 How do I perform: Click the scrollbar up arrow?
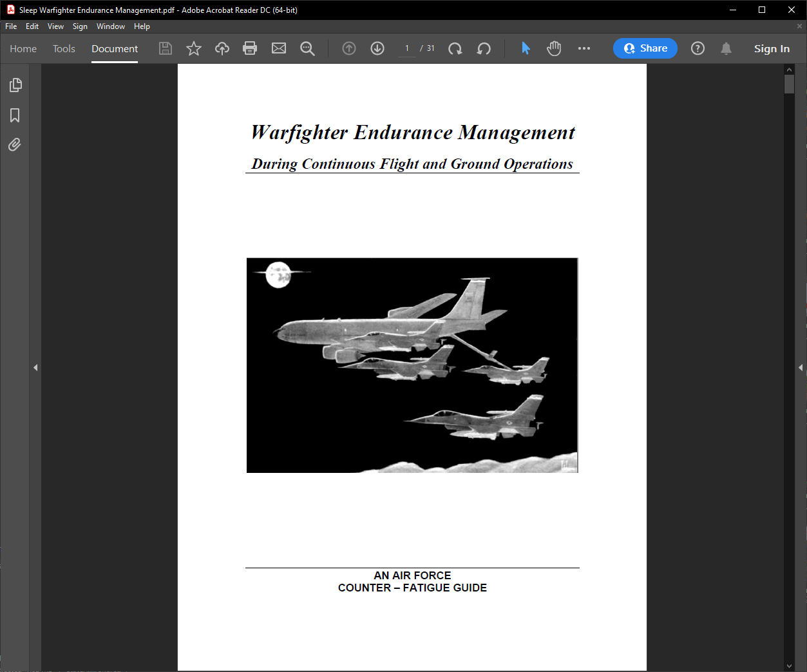click(x=790, y=69)
